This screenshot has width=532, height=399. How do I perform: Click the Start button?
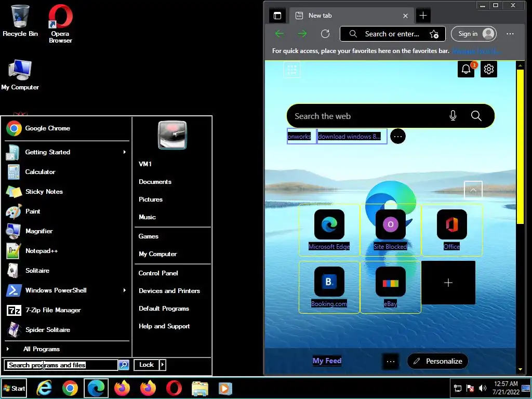point(14,389)
